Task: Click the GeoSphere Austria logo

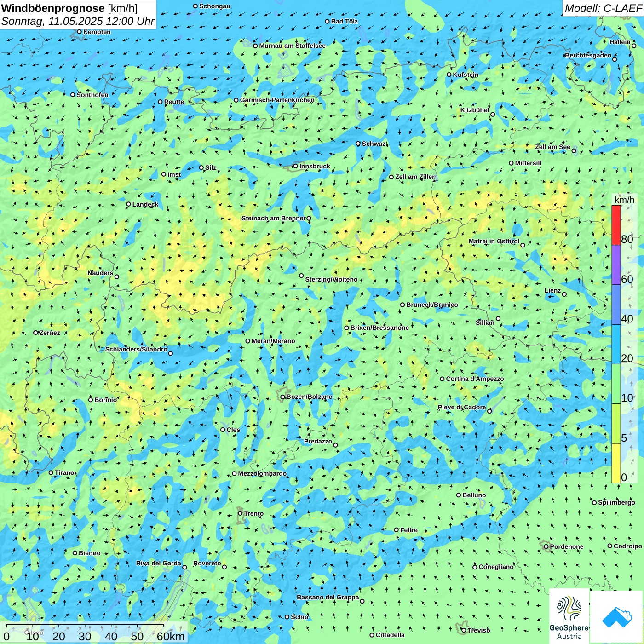Action: 569,616
